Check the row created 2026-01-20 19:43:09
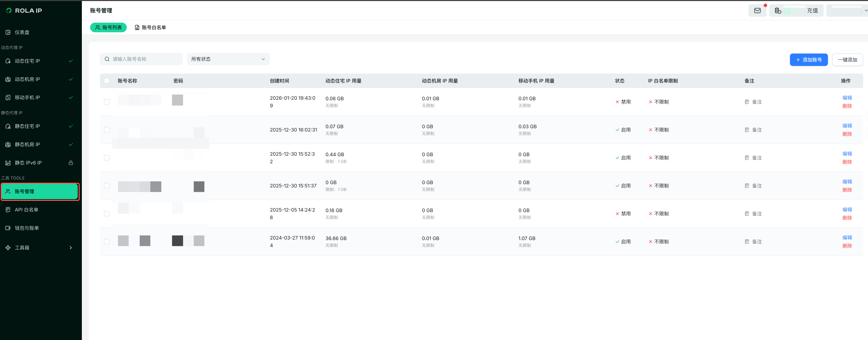 107,102
